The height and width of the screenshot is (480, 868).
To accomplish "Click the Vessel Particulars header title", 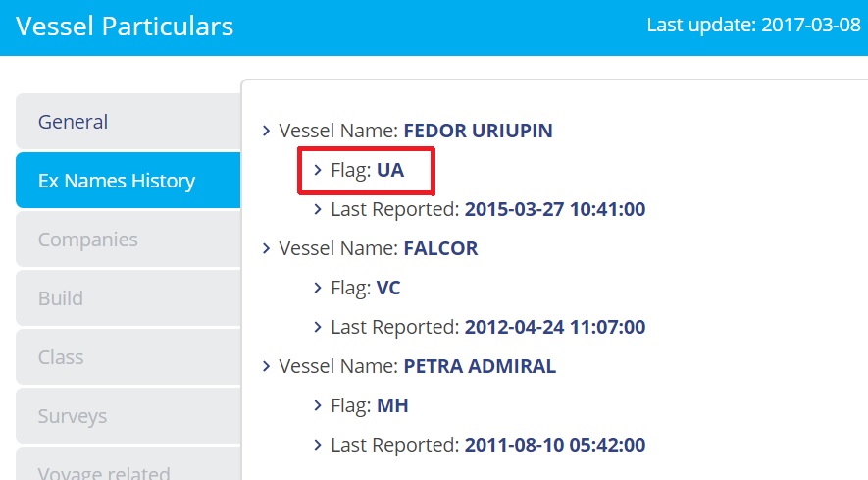I will tap(125, 27).
